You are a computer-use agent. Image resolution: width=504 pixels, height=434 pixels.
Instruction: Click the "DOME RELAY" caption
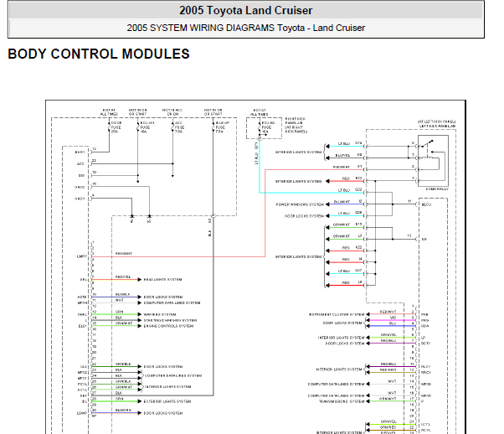click(x=437, y=189)
